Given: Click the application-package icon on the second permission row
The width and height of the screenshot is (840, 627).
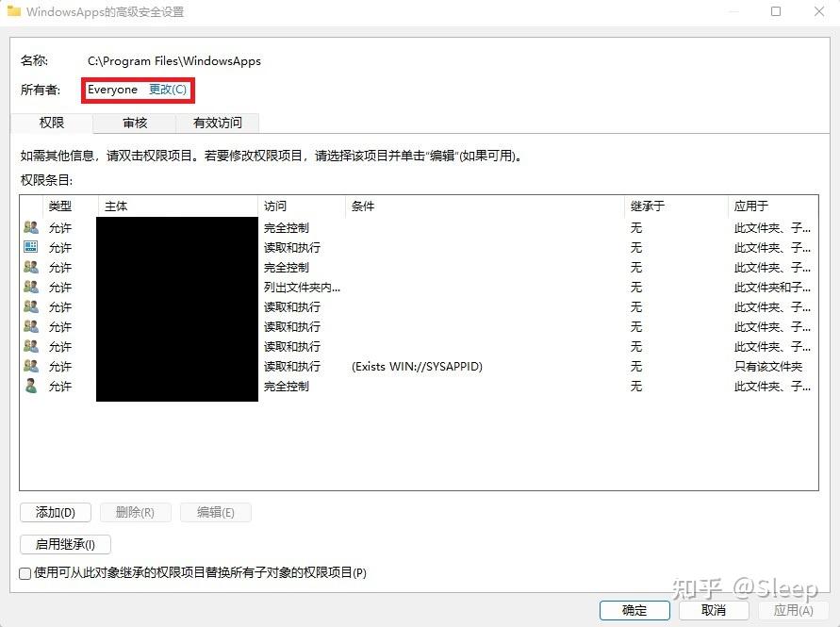Looking at the screenshot, I should pyautogui.click(x=31, y=247).
